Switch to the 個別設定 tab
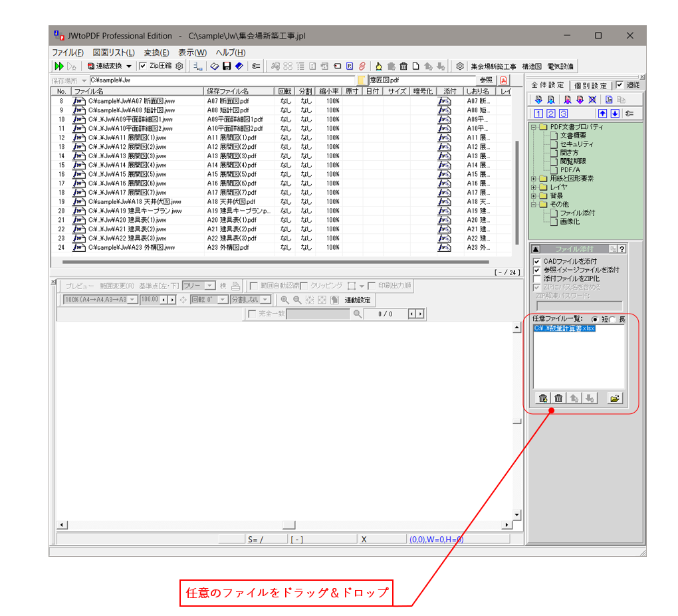 (590, 85)
